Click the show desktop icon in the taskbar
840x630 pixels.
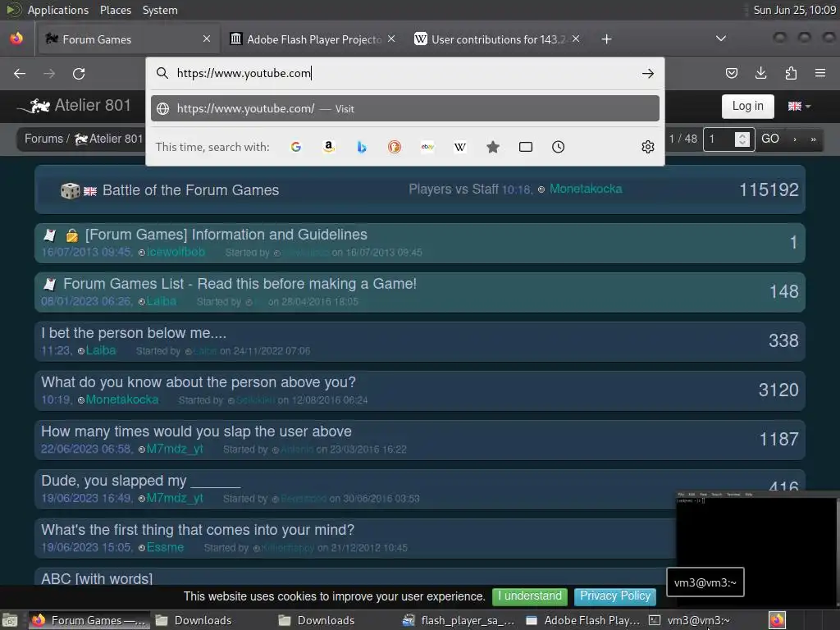10,620
